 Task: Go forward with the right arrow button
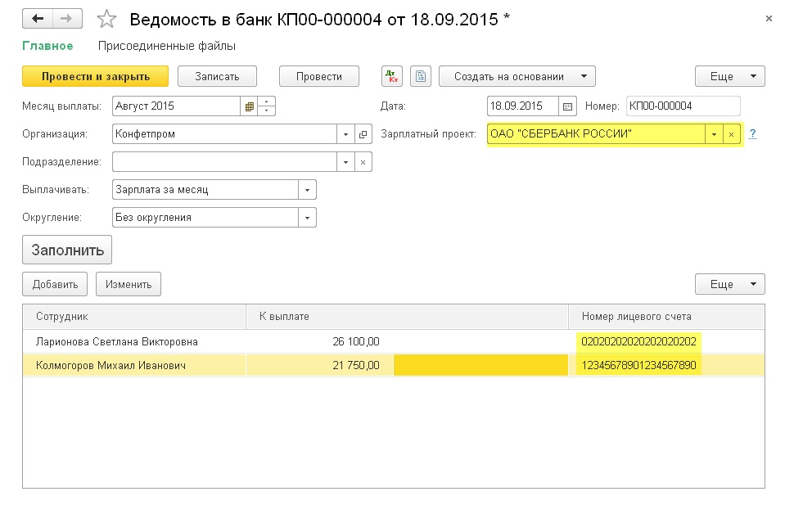pyautogui.click(x=67, y=19)
